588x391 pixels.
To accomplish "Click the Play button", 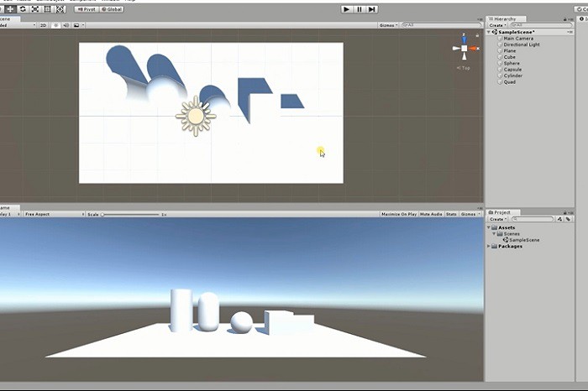I will pos(347,9).
